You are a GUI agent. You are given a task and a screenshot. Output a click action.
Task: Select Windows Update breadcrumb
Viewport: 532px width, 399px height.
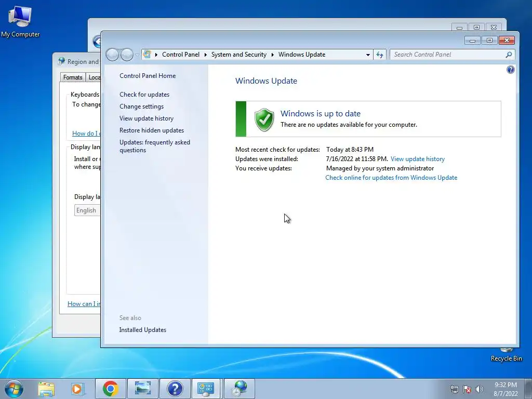(x=302, y=55)
